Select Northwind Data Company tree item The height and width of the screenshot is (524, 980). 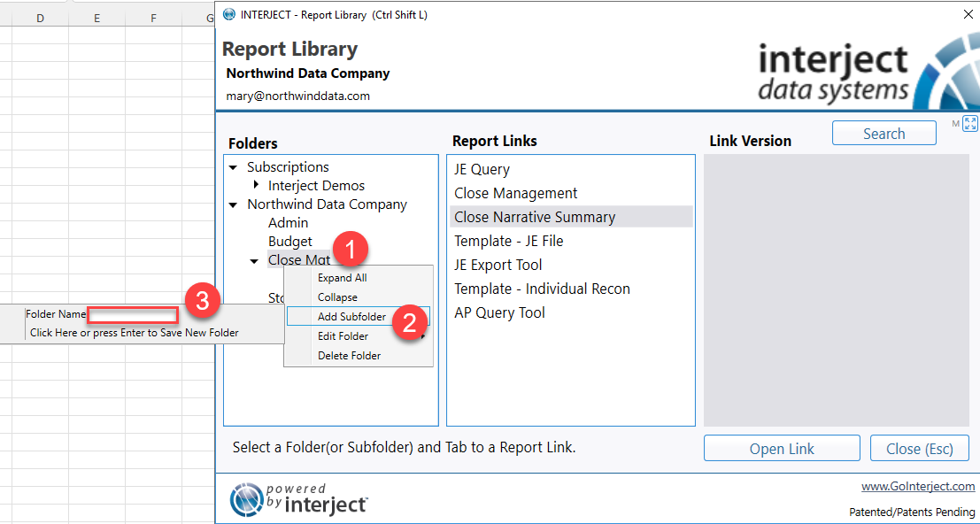327,204
